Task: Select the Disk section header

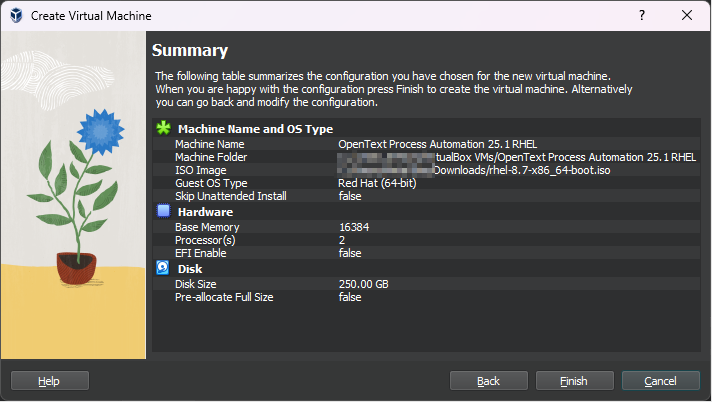Action: click(x=190, y=269)
